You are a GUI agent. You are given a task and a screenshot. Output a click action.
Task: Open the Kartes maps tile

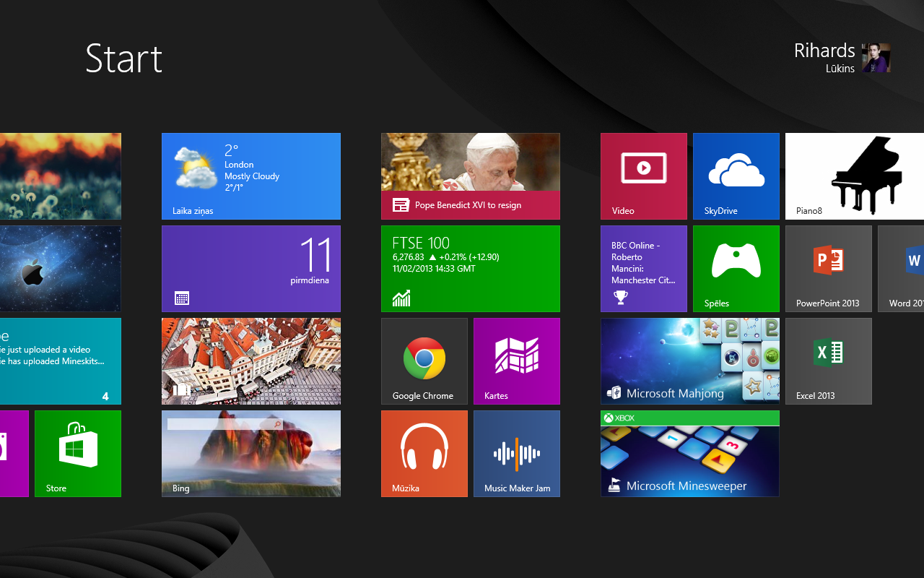[517, 361]
